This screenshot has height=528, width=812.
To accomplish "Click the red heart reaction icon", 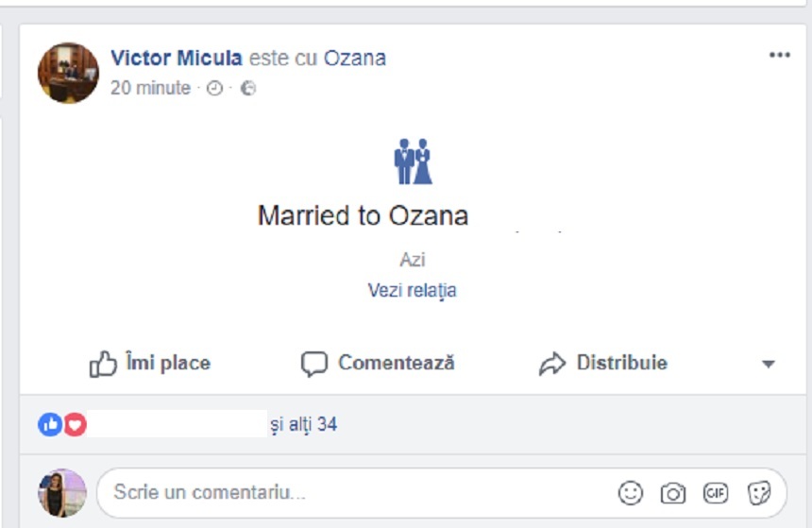I will (75, 425).
